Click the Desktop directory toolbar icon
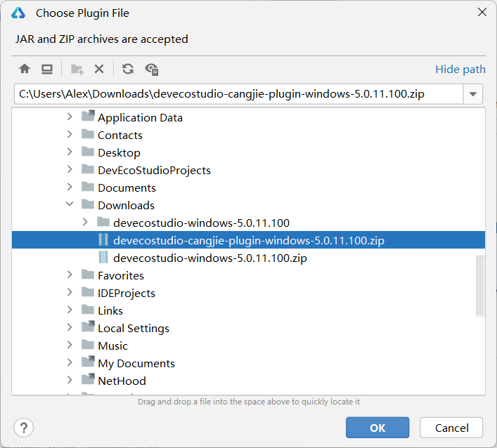This screenshot has width=497, height=448. tap(47, 69)
